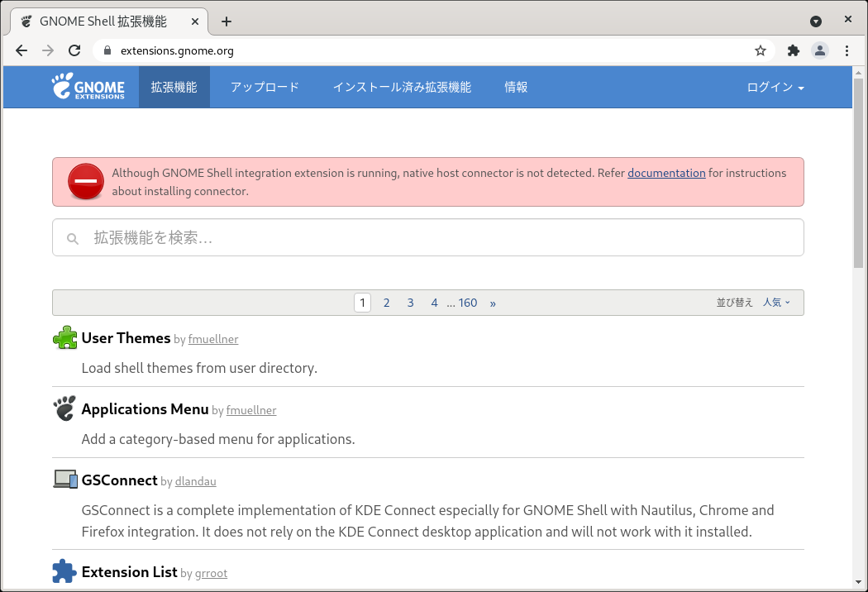Jump to last page 160
Screen dimensions: 868x592
pyautogui.click(x=468, y=303)
